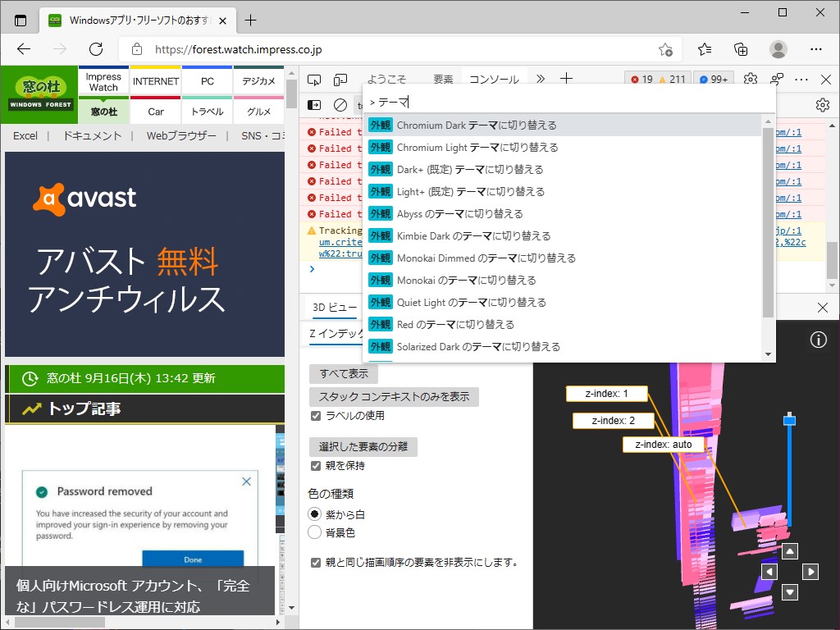840x630 pixels.
Task: Open DevTools settings via gear icon
Action: [x=751, y=79]
